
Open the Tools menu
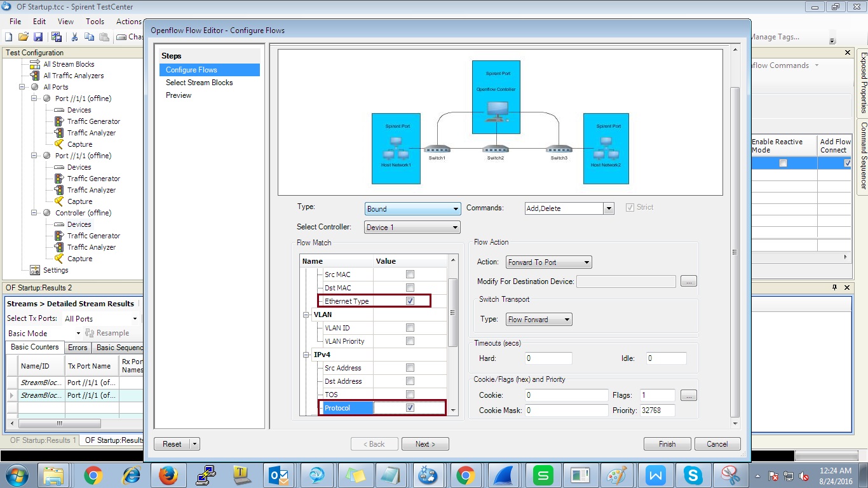[x=95, y=21]
